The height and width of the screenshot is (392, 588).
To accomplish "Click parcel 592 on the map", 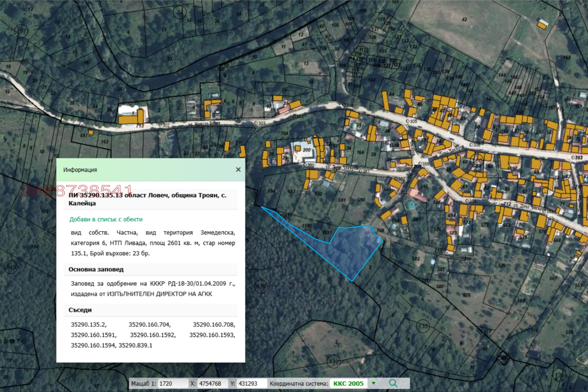I will pos(318,194).
